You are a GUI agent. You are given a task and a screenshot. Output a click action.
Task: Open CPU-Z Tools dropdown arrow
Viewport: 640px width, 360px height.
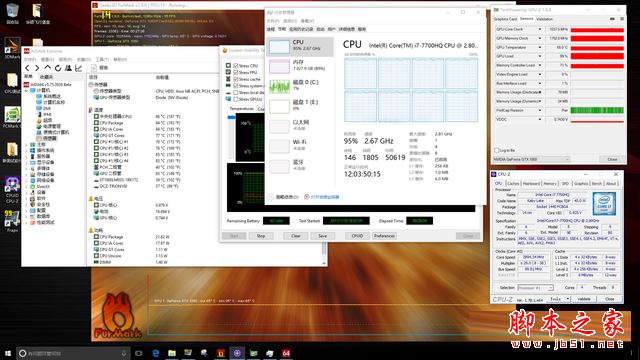click(x=568, y=299)
